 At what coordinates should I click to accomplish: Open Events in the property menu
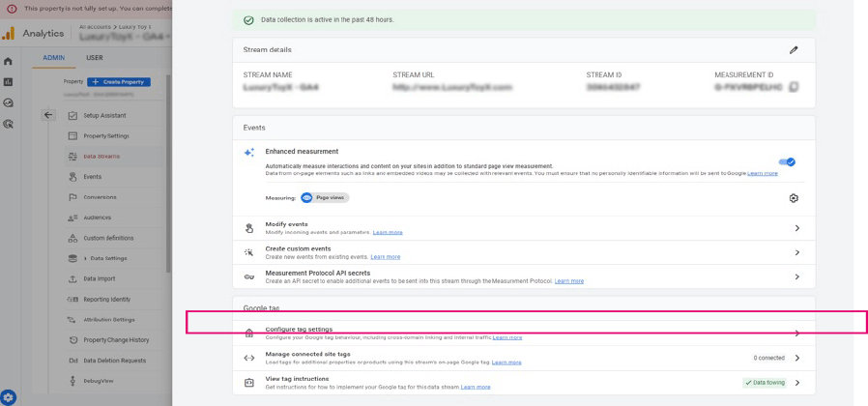pos(92,177)
